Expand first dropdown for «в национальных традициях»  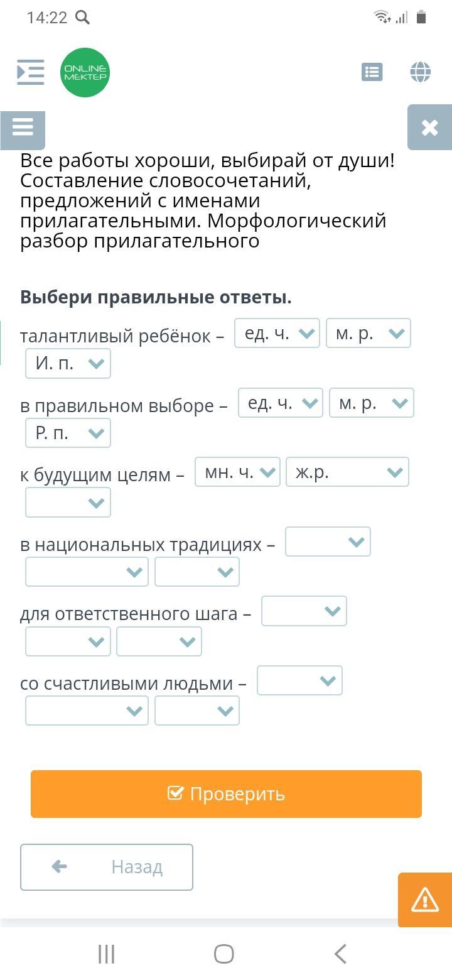coord(328,542)
